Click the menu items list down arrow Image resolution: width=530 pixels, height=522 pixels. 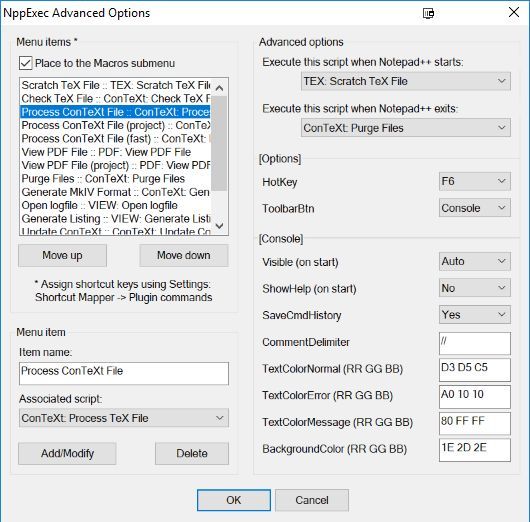point(219,226)
